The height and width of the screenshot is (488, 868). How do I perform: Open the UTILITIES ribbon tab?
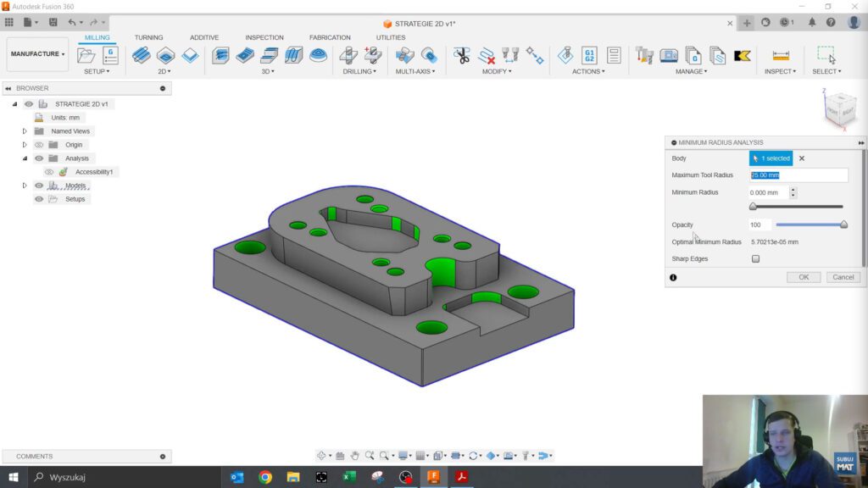coord(390,37)
